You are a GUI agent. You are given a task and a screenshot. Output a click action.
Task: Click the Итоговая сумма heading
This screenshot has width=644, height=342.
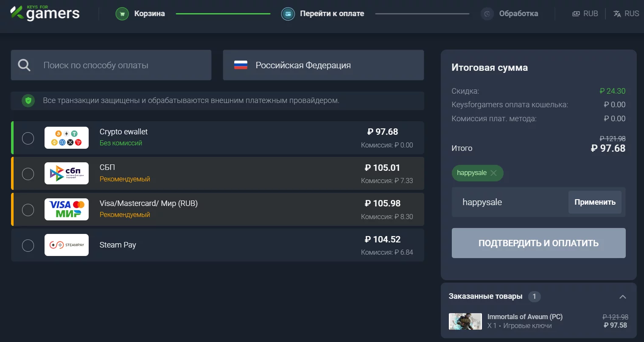click(x=490, y=68)
